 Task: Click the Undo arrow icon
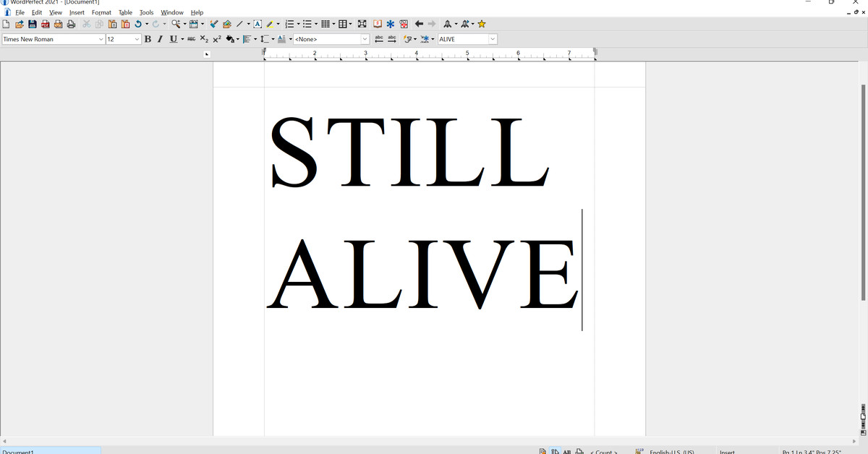coord(137,25)
